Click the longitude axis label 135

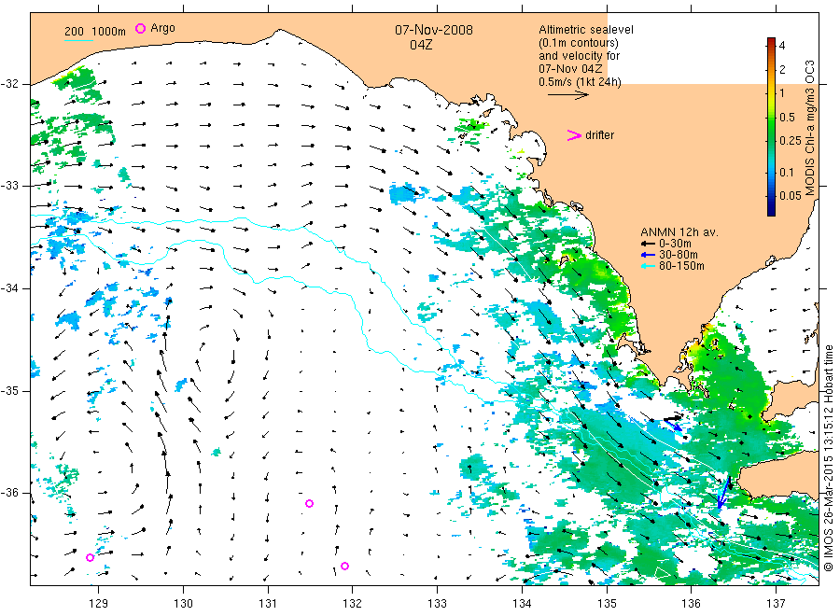coord(607,604)
